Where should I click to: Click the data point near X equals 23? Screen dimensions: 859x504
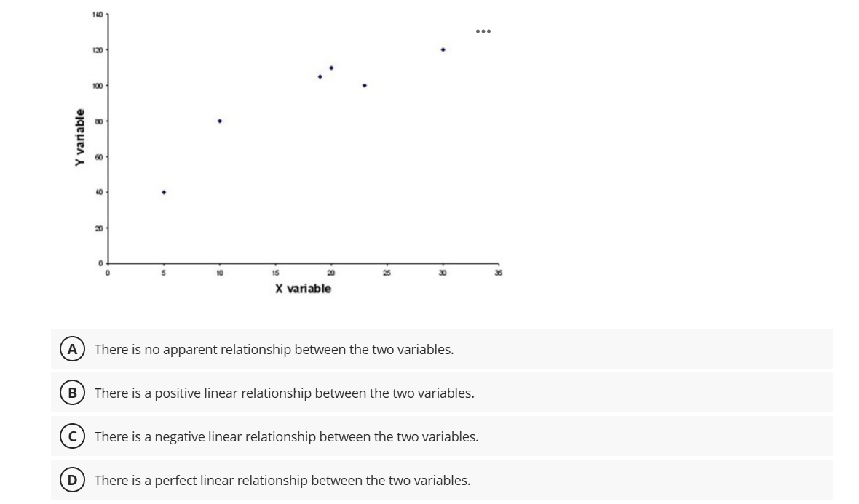click(x=364, y=85)
